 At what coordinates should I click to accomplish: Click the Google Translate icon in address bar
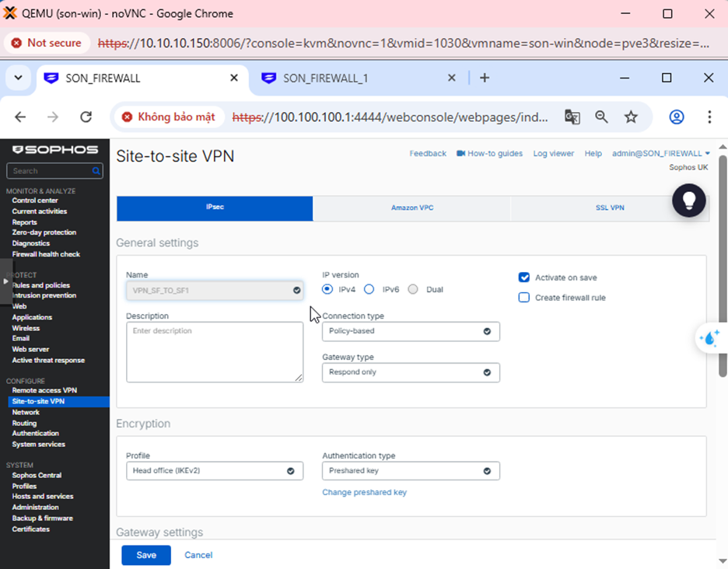click(572, 117)
